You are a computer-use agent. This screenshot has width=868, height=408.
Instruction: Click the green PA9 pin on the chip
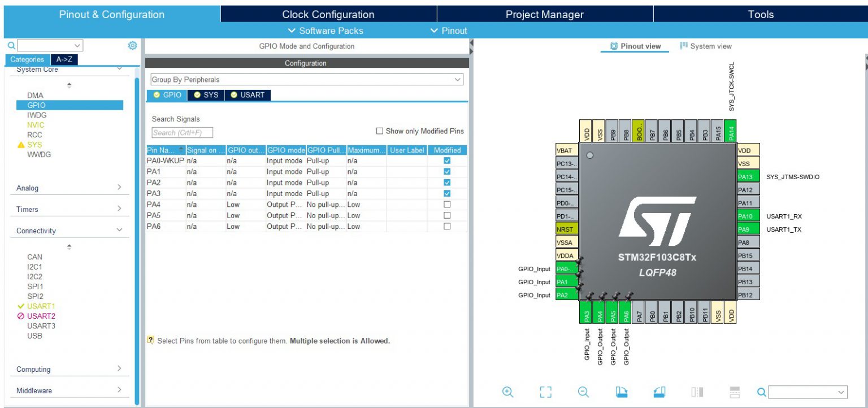pyautogui.click(x=748, y=229)
